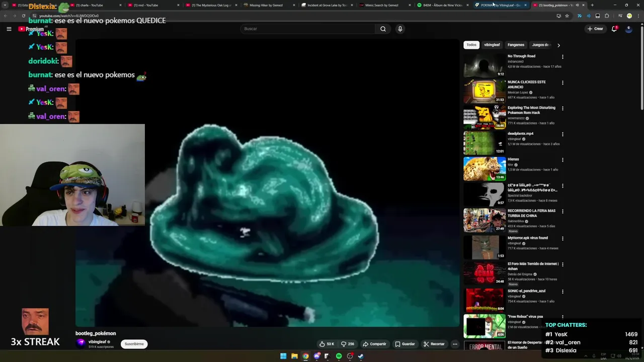
Task: Open the account avatar menu
Action: point(628,29)
